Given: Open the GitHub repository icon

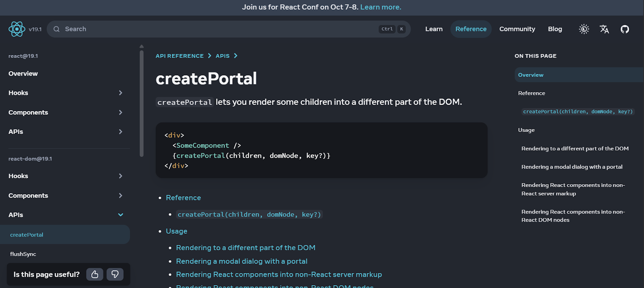Looking at the screenshot, I should [x=625, y=29].
